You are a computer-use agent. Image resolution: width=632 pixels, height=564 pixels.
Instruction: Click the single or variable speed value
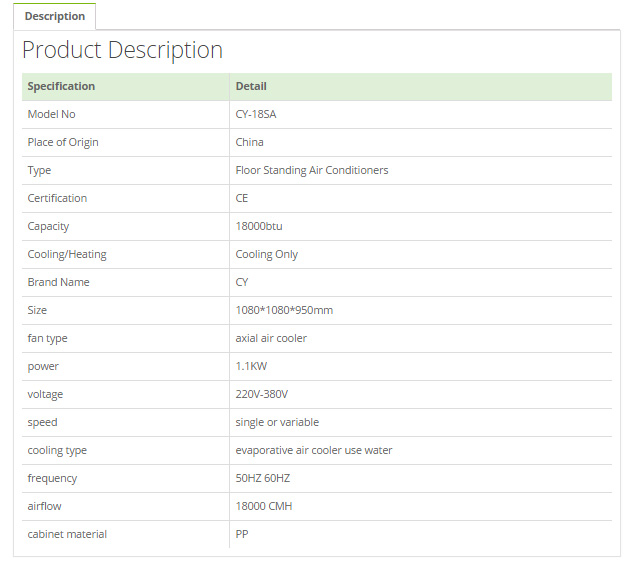(x=277, y=422)
